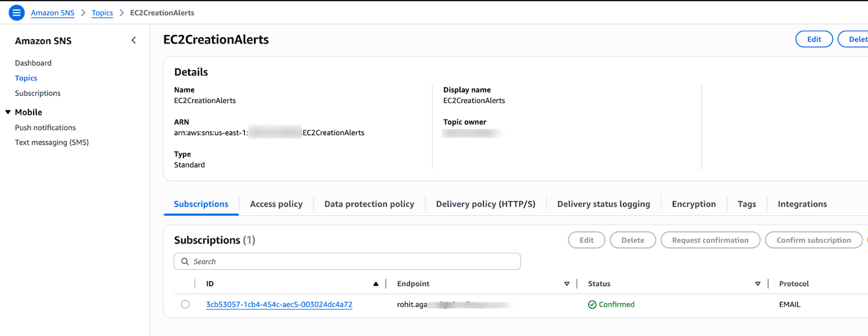Open the hamburger navigation menu
The width and height of the screenshot is (868, 336).
(x=17, y=12)
